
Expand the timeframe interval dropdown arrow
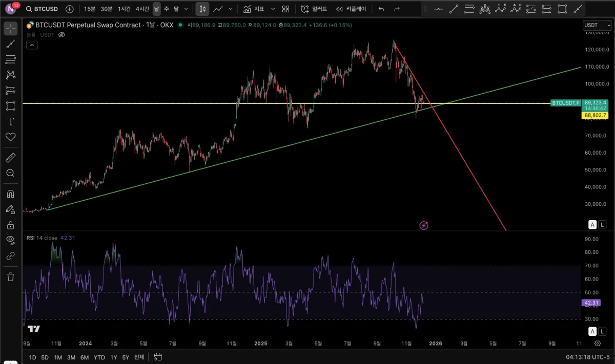[186, 9]
